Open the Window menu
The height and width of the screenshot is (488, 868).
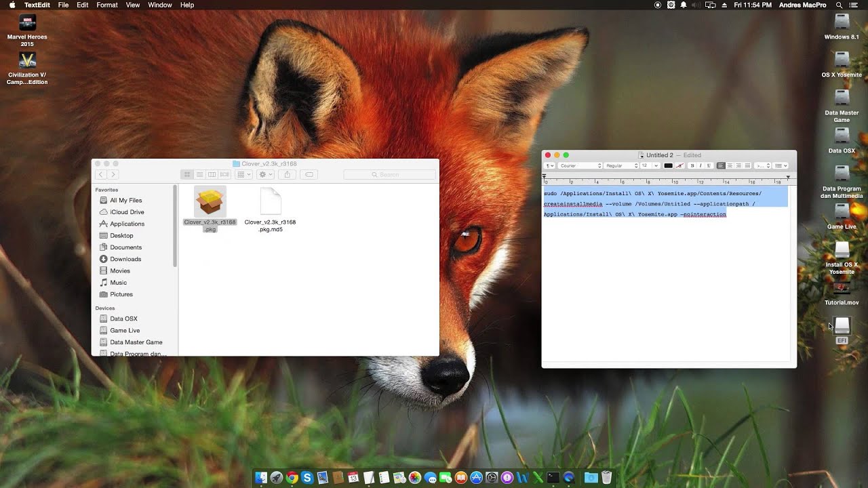coord(160,5)
